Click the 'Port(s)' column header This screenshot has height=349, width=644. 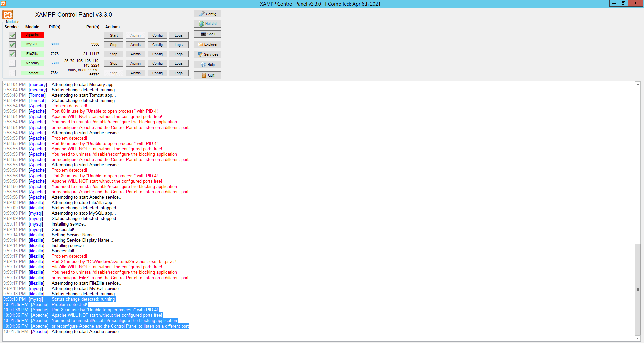(93, 27)
